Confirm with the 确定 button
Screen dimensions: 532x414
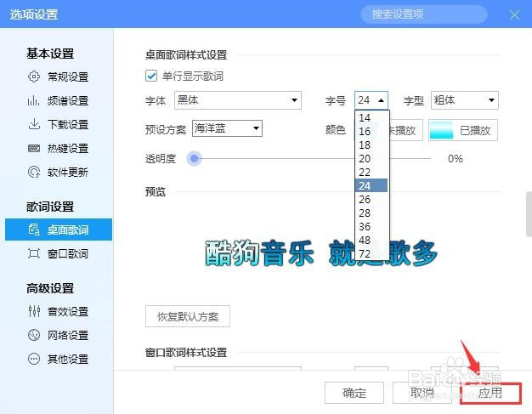coord(354,393)
